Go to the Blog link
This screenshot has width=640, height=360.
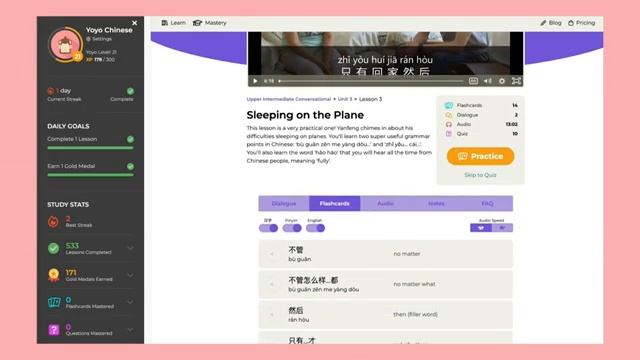click(x=551, y=23)
